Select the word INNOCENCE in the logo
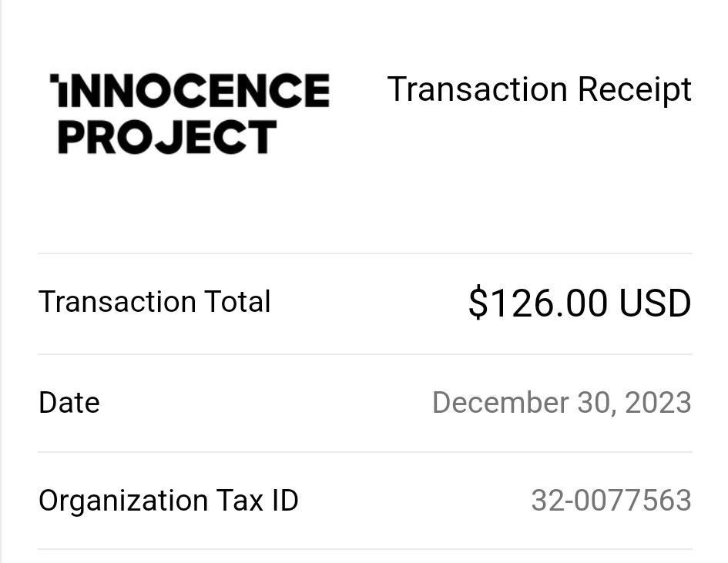The width and height of the screenshot is (728, 563). click(190, 90)
